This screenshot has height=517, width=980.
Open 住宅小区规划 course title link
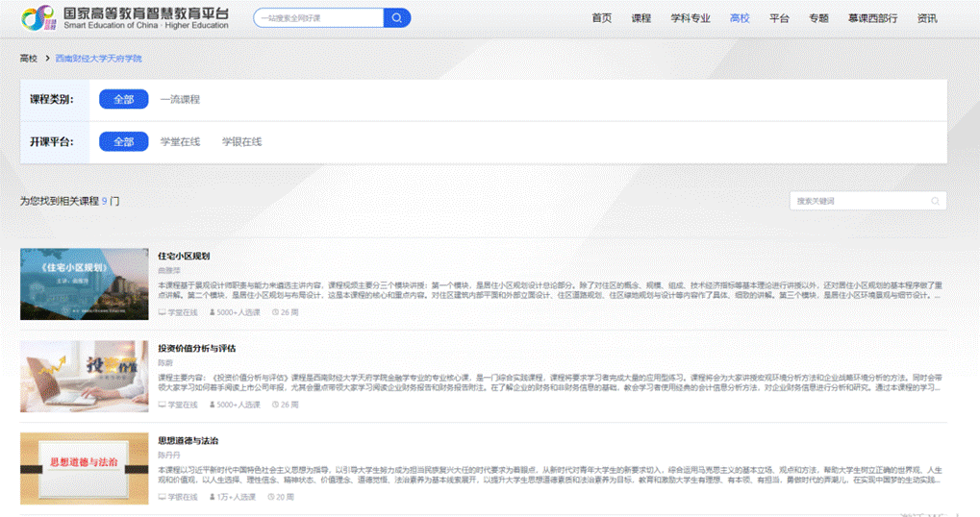click(184, 257)
